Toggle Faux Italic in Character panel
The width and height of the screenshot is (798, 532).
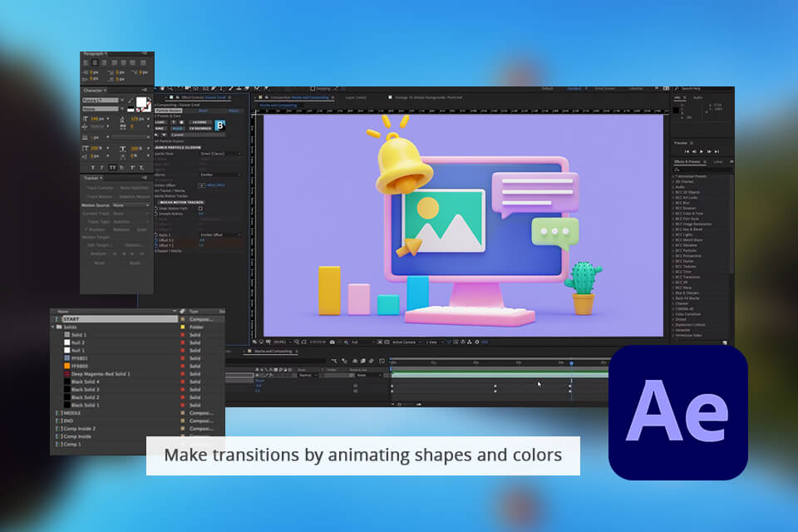tap(101, 167)
